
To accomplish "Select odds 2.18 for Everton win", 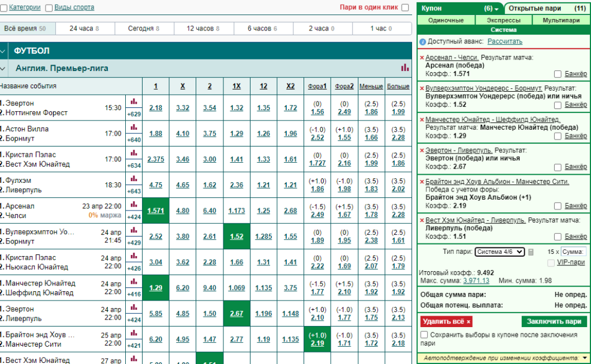I will click(156, 108).
